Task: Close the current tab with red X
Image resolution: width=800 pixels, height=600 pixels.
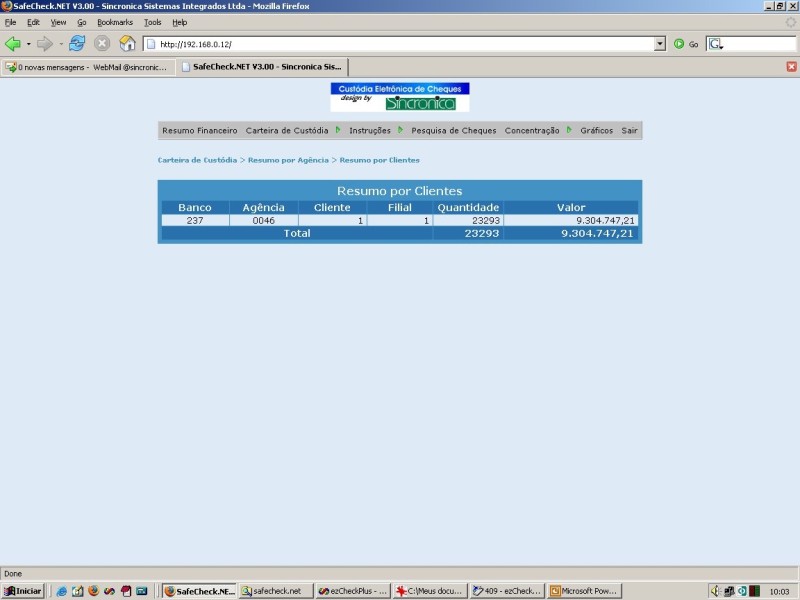Action: coord(791,67)
